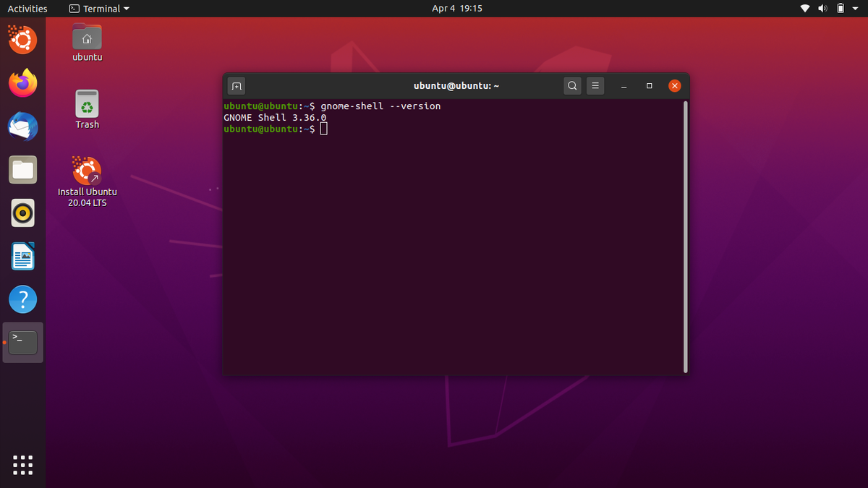This screenshot has height=488, width=868.
Task: Open the Terminal search icon
Action: tap(572, 86)
